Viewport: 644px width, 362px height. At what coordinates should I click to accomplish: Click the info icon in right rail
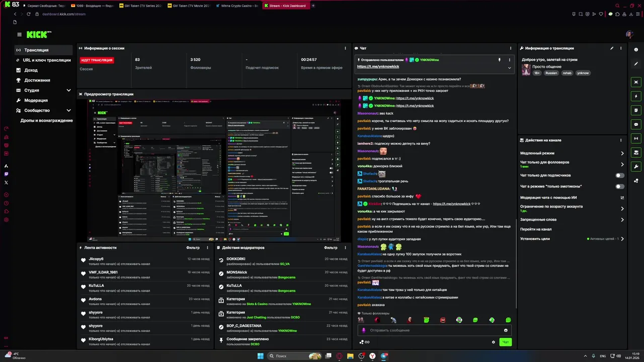point(636,49)
